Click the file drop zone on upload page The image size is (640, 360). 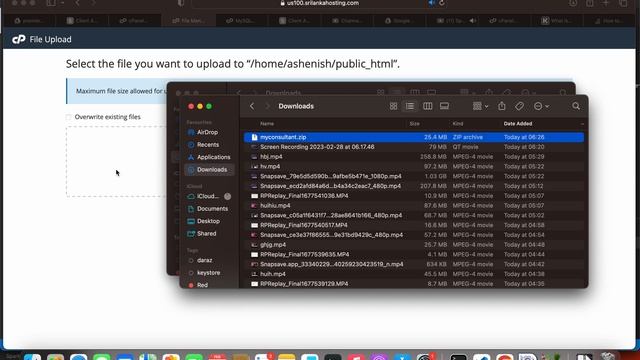(116, 162)
